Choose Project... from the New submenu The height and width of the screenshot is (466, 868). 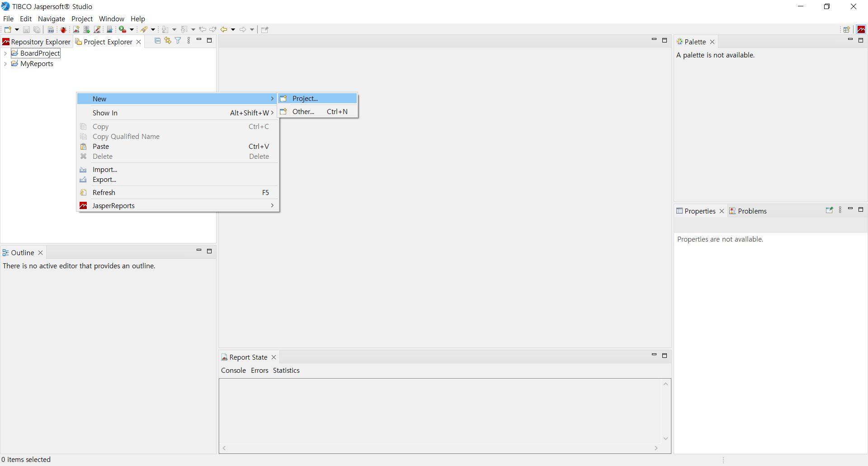[x=318, y=99]
